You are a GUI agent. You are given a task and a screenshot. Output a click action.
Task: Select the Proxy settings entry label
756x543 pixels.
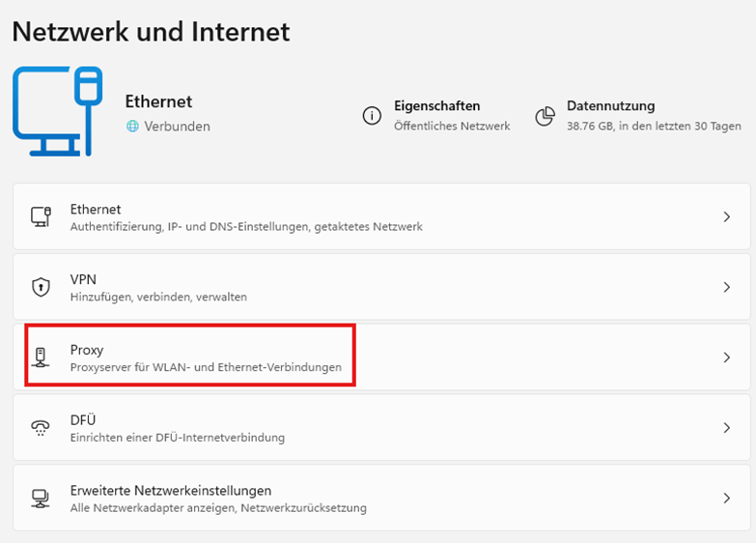pyautogui.click(x=87, y=350)
